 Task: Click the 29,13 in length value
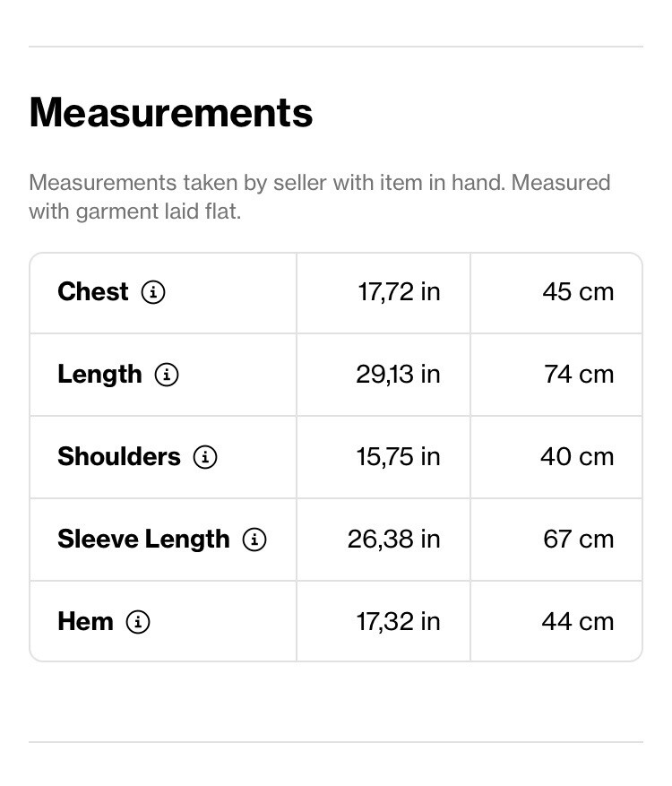pyautogui.click(x=398, y=375)
